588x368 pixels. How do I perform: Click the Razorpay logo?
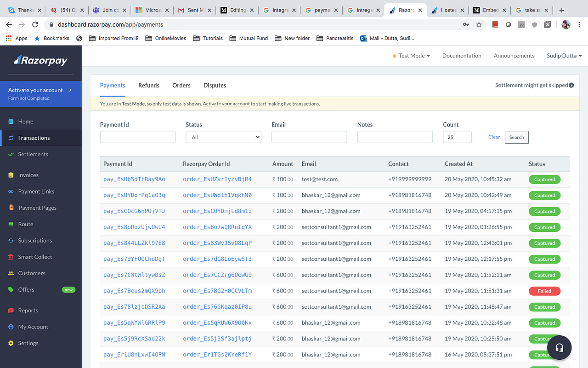point(40,60)
